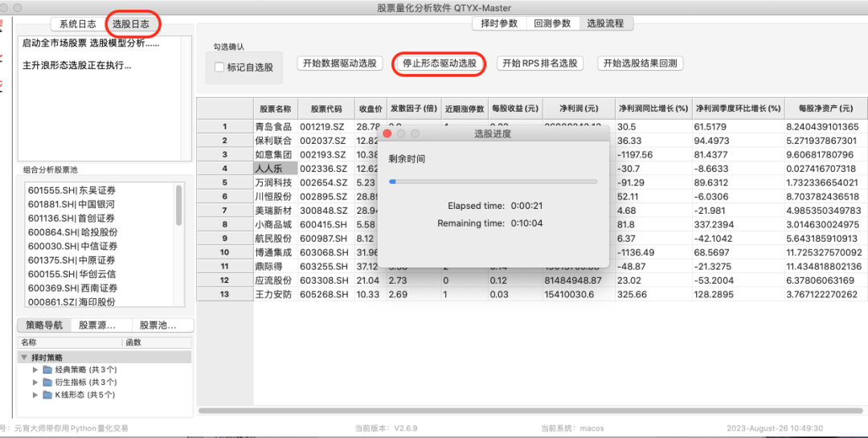868x438 pixels.
Task: Switch to the 选股日志 tab
Action: tap(130, 24)
